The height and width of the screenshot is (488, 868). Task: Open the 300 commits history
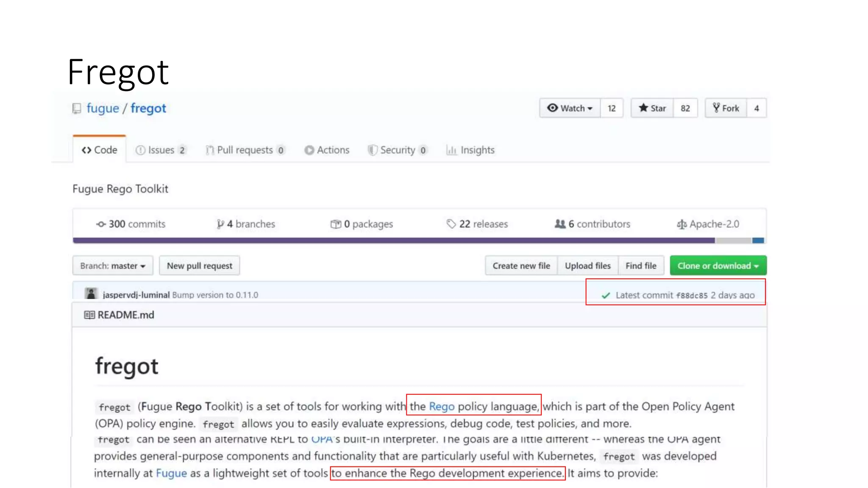coord(131,224)
